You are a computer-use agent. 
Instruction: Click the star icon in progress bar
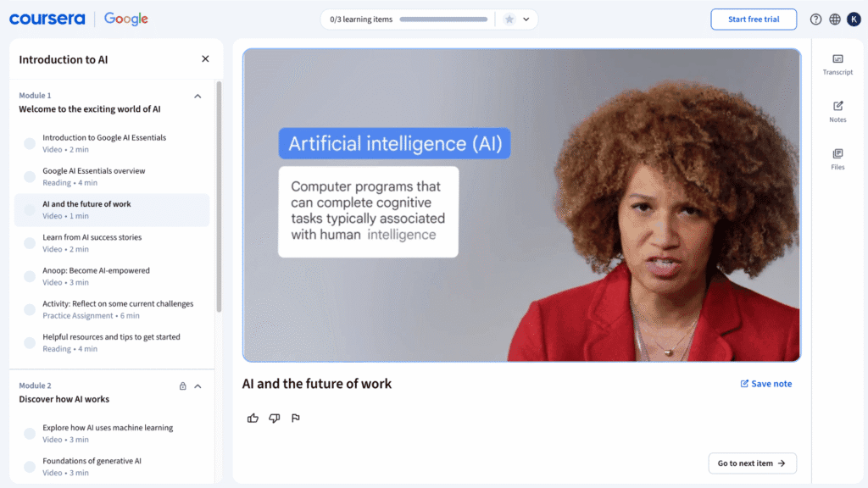coord(509,19)
